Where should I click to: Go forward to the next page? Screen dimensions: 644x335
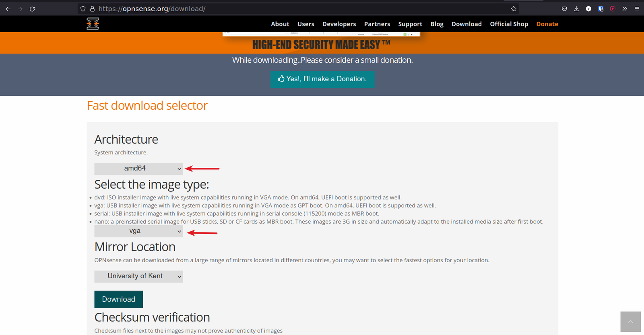[x=20, y=9]
